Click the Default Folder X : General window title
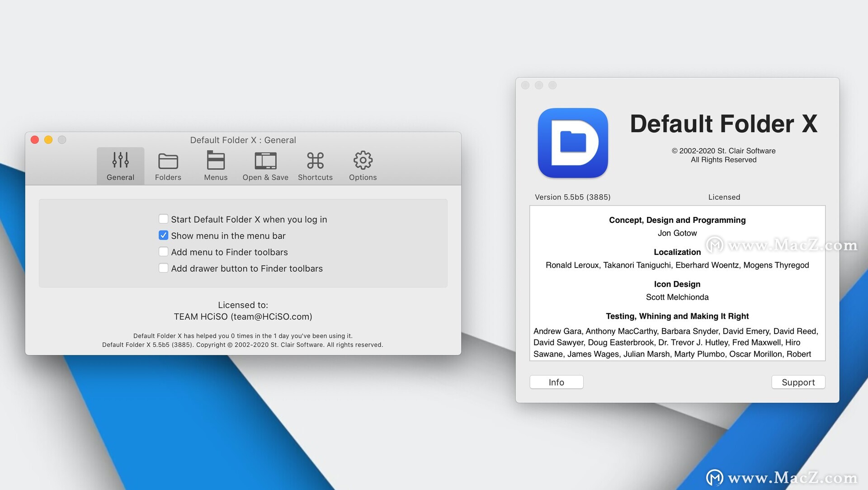Viewport: 868px width, 490px height. coord(243,140)
